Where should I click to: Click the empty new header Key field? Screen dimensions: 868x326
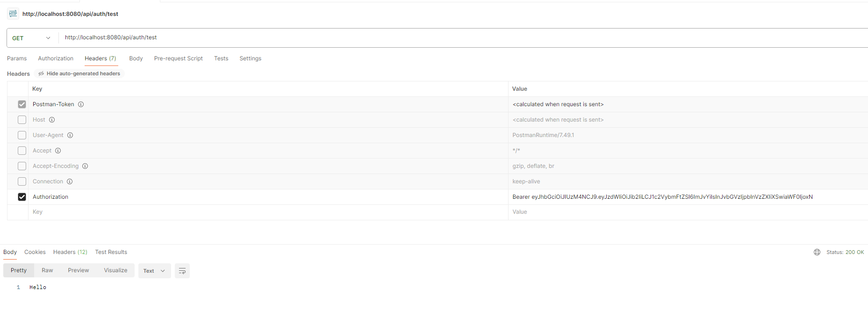point(268,212)
